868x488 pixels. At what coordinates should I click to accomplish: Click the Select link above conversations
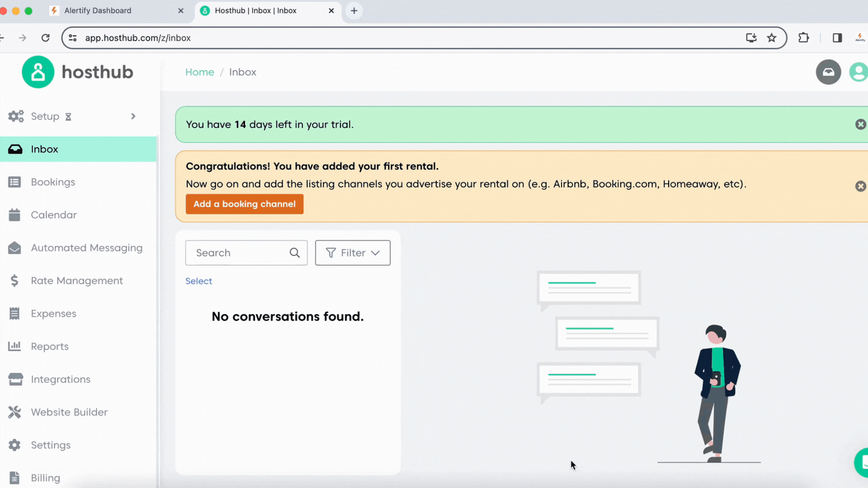tap(198, 281)
